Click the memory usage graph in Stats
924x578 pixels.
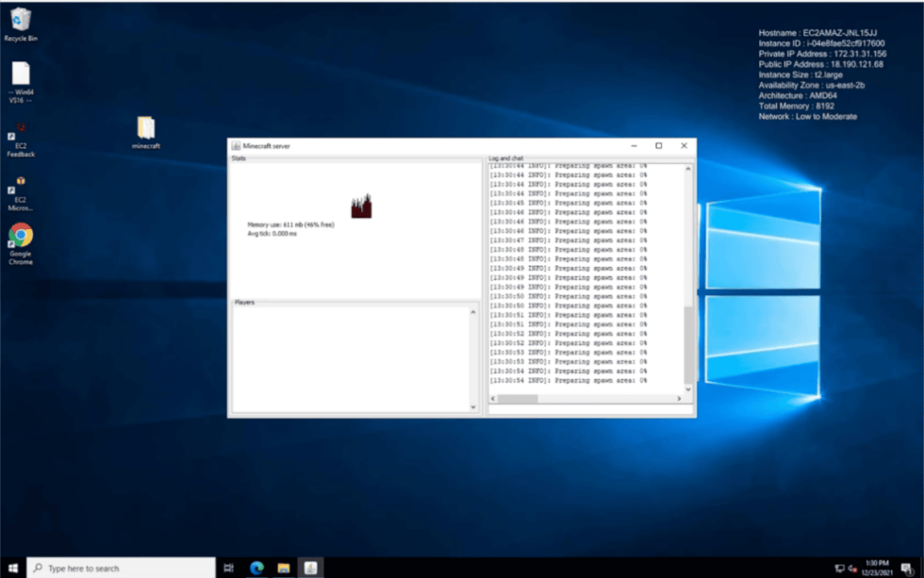(361, 206)
